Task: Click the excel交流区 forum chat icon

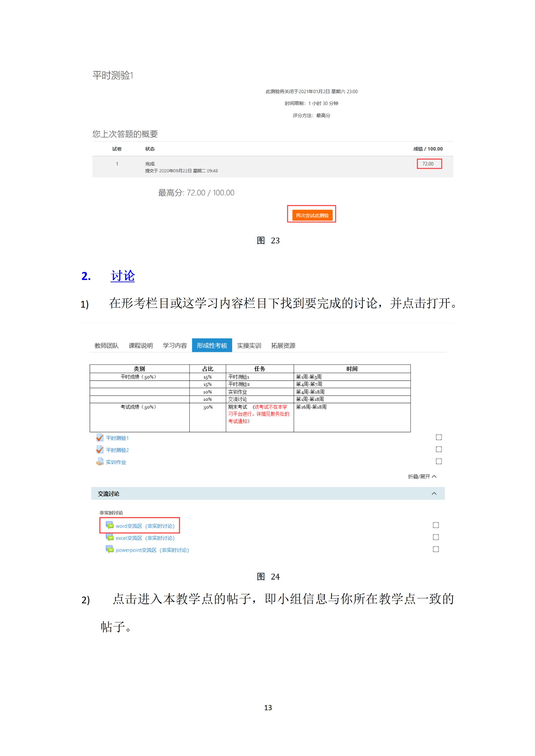Action: tap(109, 537)
